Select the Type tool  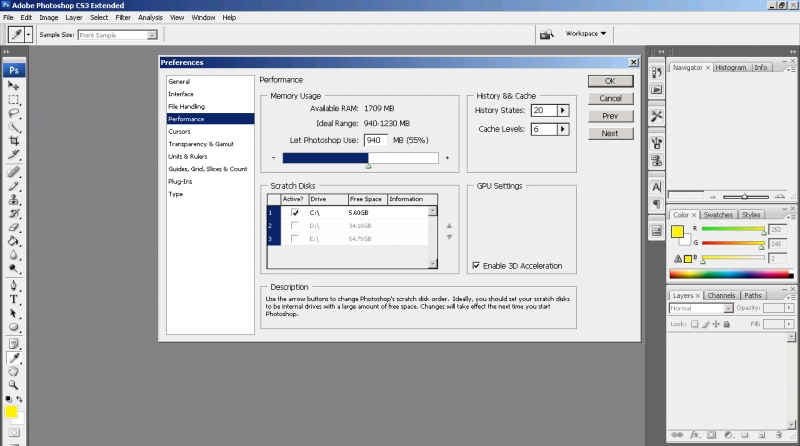[14, 298]
